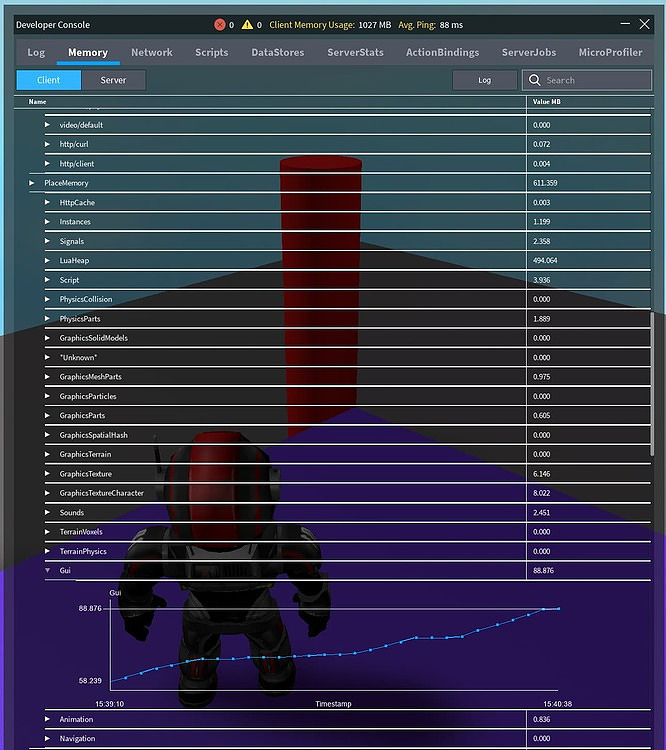
Task: Click the PlaceMemory value 611.359
Action: 545,183
